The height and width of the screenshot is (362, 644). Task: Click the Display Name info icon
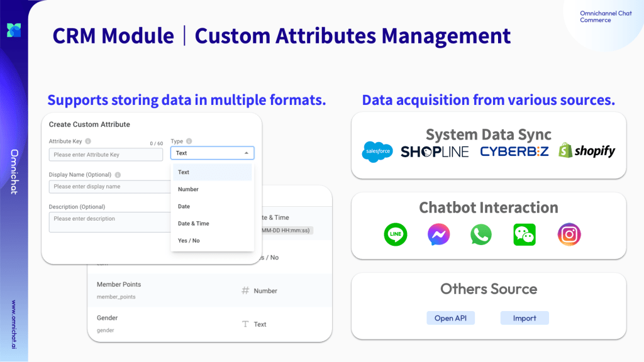(x=118, y=175)
